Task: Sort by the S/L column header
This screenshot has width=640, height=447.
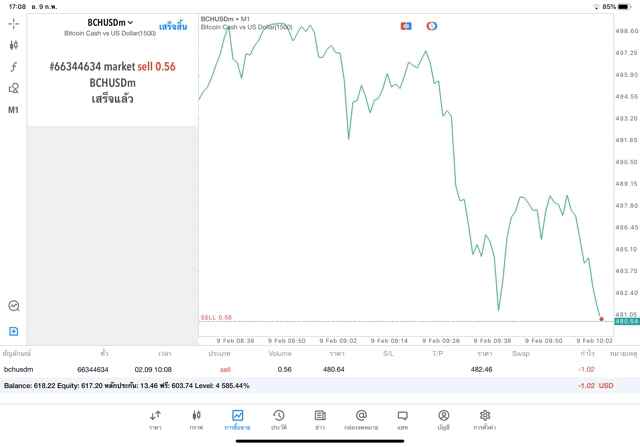Action: (388, 354)
